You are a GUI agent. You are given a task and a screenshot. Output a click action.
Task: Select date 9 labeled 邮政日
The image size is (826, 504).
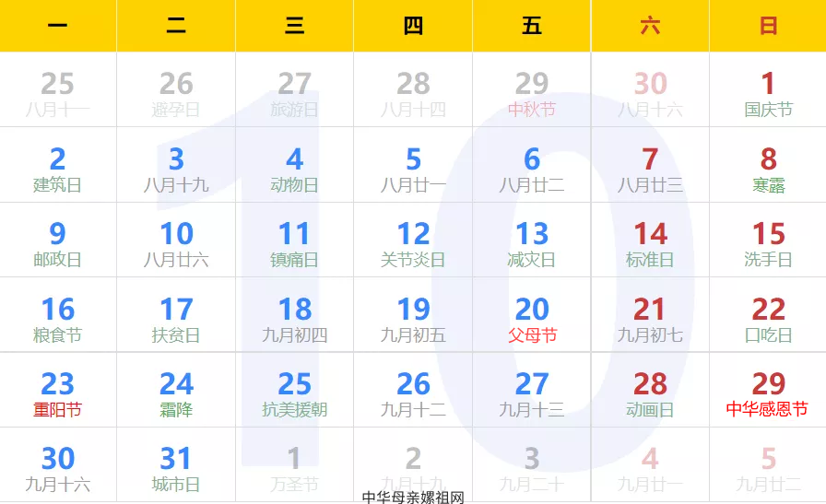click(58, 240)
